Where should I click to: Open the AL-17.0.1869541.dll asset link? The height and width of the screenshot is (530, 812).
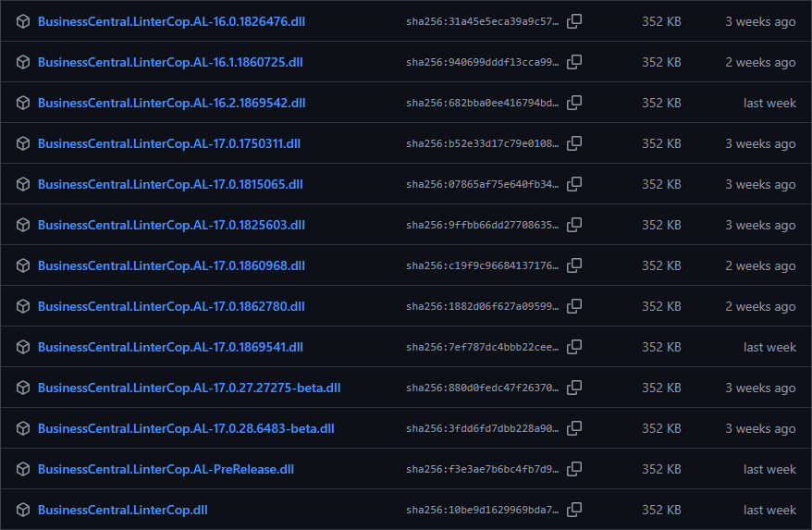coord(170,347)
